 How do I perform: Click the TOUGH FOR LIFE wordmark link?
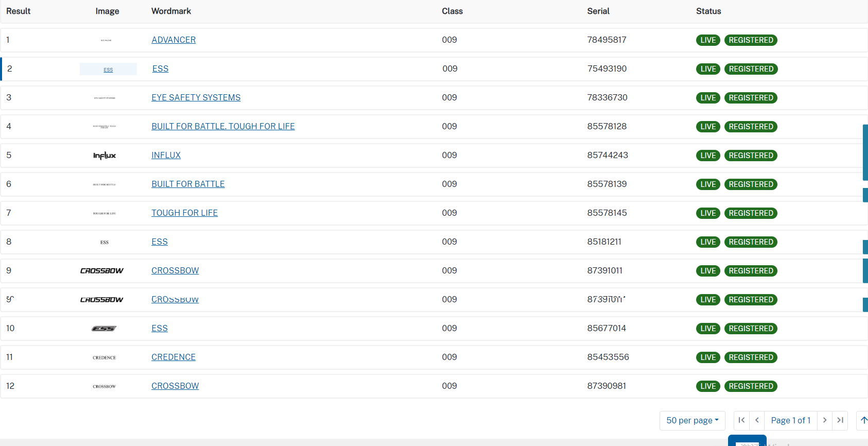[184, 213]
